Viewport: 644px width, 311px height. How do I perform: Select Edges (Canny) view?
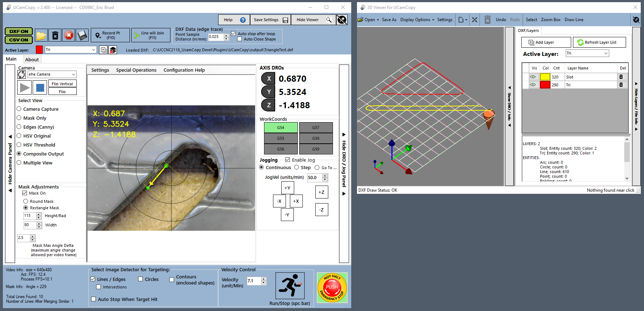19,127
